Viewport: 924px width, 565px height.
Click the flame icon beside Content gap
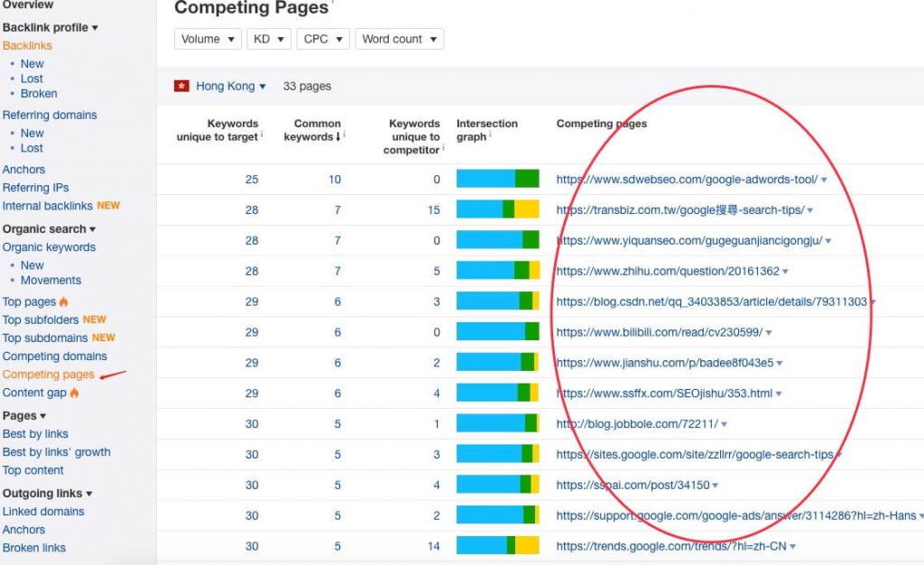[74, 393]
